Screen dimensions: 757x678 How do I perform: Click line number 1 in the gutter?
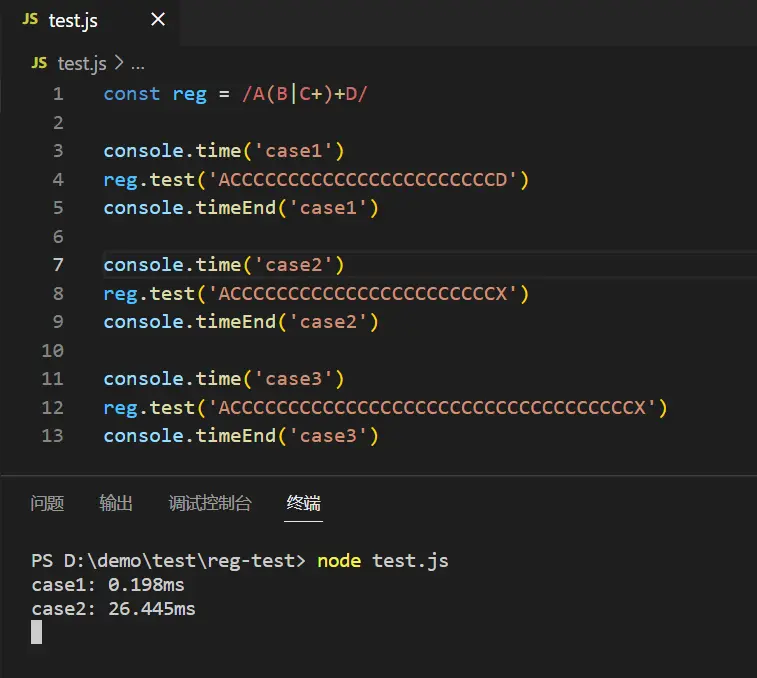[58, 94]
